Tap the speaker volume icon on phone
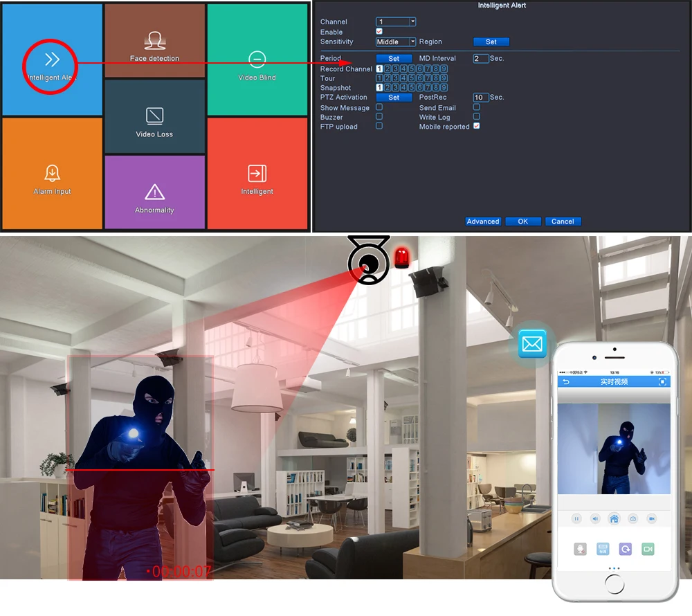Screen dimensions: 692x616 tap(595, 518)
